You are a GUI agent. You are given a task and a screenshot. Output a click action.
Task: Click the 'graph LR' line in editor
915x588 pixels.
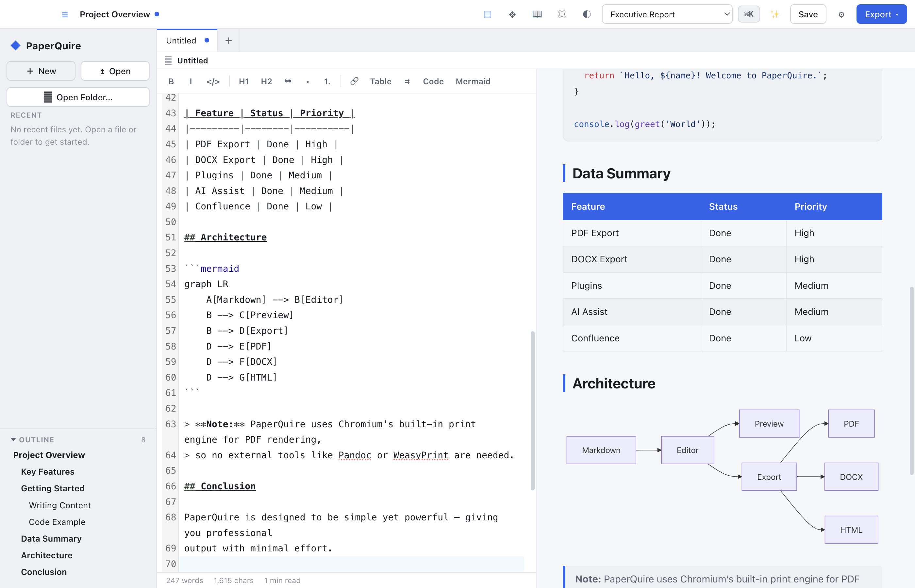click(x=206, y=284)
